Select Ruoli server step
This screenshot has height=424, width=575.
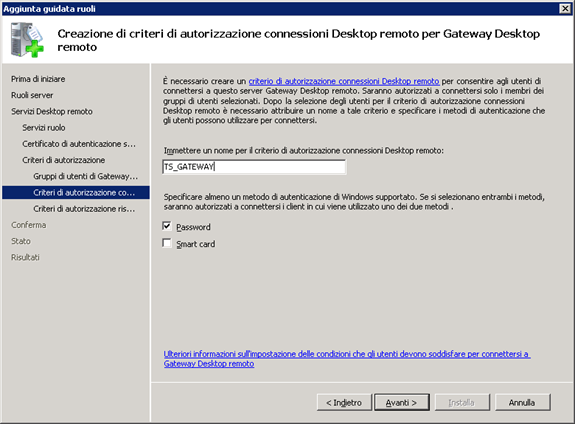pos(32,95)
